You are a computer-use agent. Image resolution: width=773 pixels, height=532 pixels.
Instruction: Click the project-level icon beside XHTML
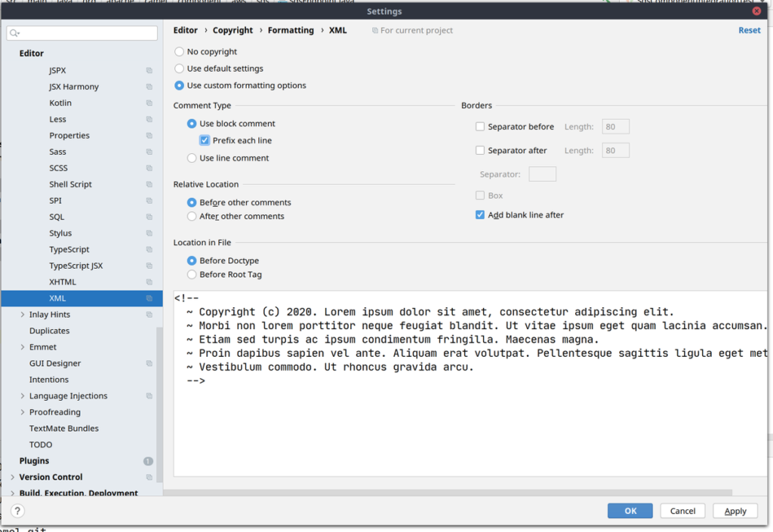[149, 281]
